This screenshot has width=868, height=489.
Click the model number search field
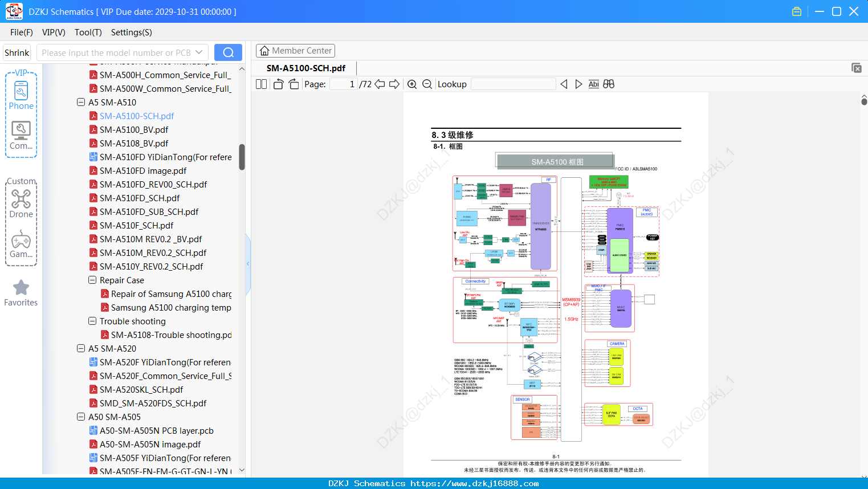(x=116, y=52)
